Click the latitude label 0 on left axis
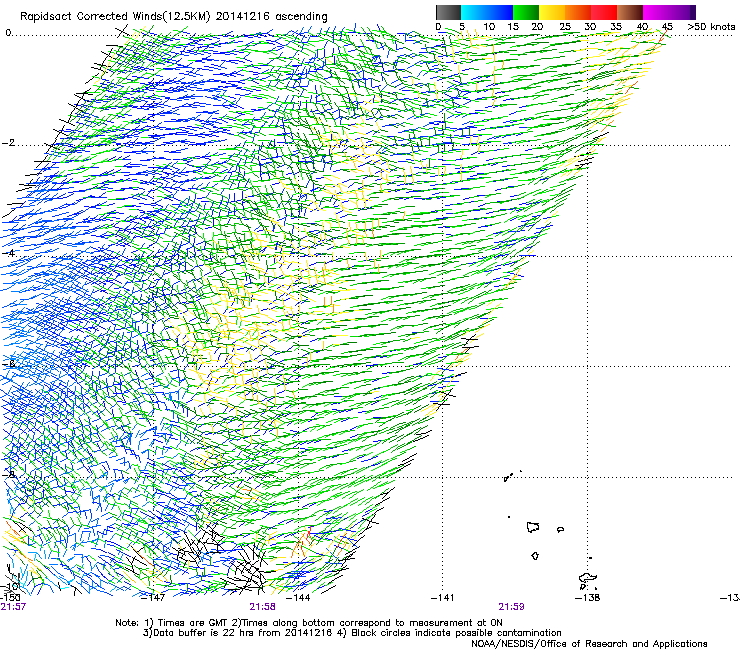 point(8,33)
